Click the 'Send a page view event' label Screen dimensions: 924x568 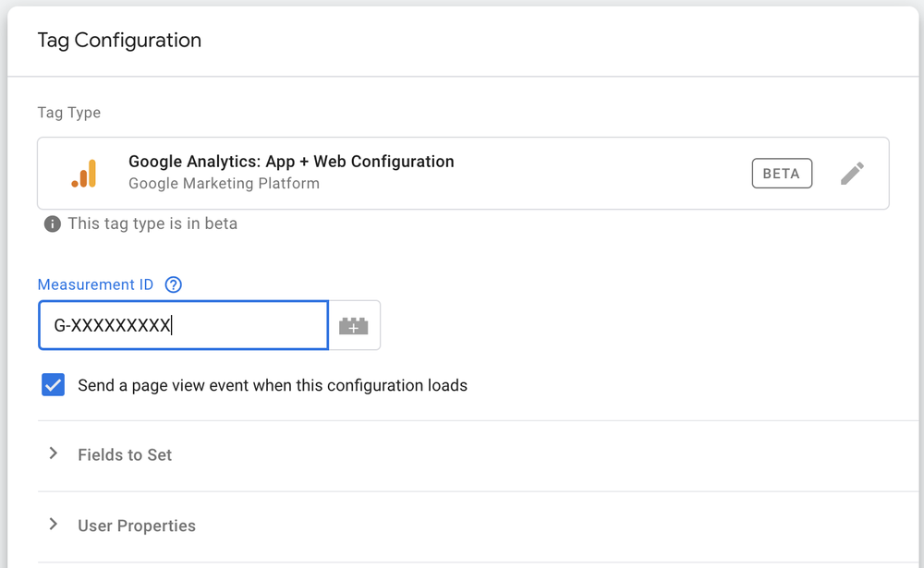pyautogui.click(x=273, y=385)
